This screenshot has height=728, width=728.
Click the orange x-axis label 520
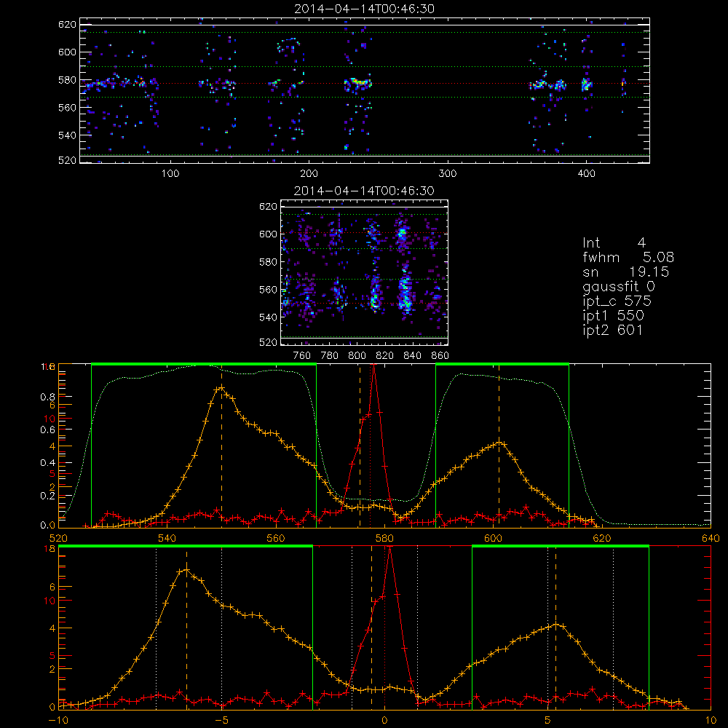click(58, 538)
